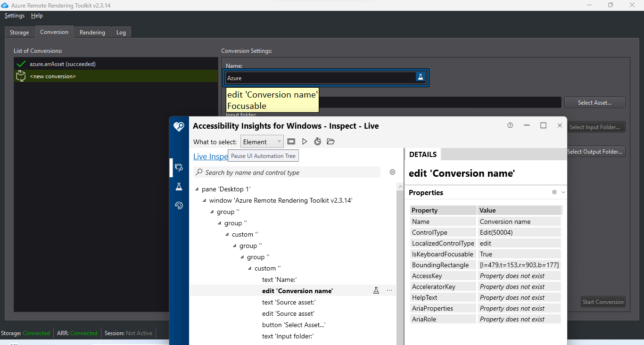
Task: Click the play triangle icon in the Inspect toolbar
Action: (305, 141)
